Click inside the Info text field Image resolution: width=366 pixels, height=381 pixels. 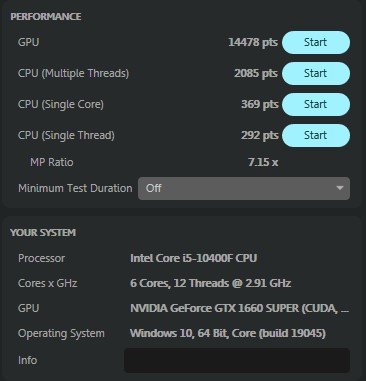click(x=237, y=360)
